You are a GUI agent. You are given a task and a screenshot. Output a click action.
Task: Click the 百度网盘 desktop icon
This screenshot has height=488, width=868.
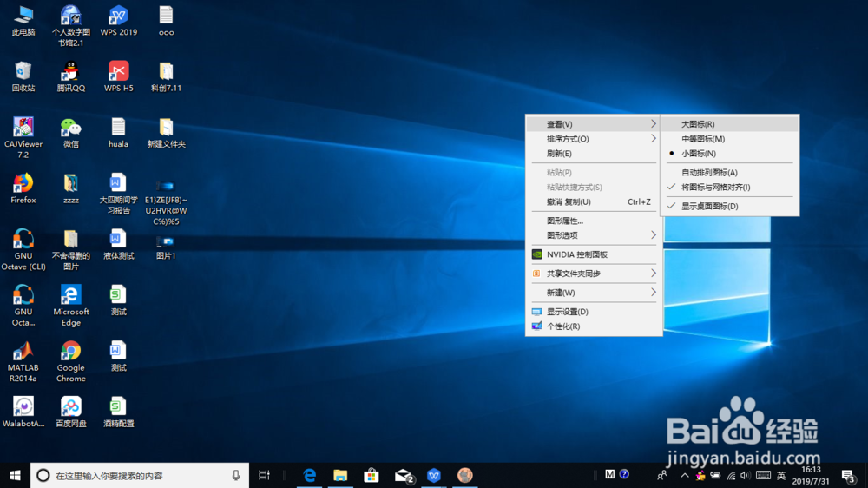click(x=71, y=412)
